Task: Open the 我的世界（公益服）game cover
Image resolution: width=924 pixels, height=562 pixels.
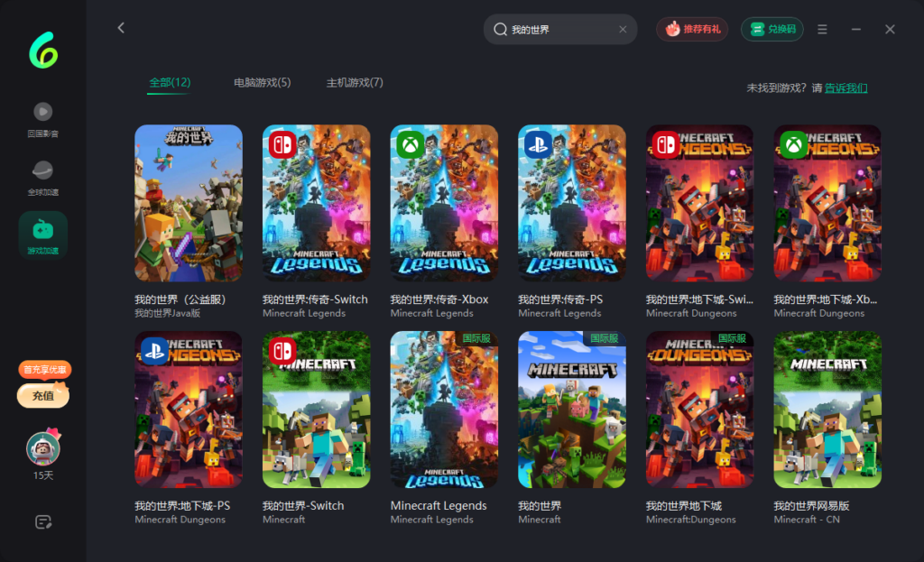Action: point(189,203)
